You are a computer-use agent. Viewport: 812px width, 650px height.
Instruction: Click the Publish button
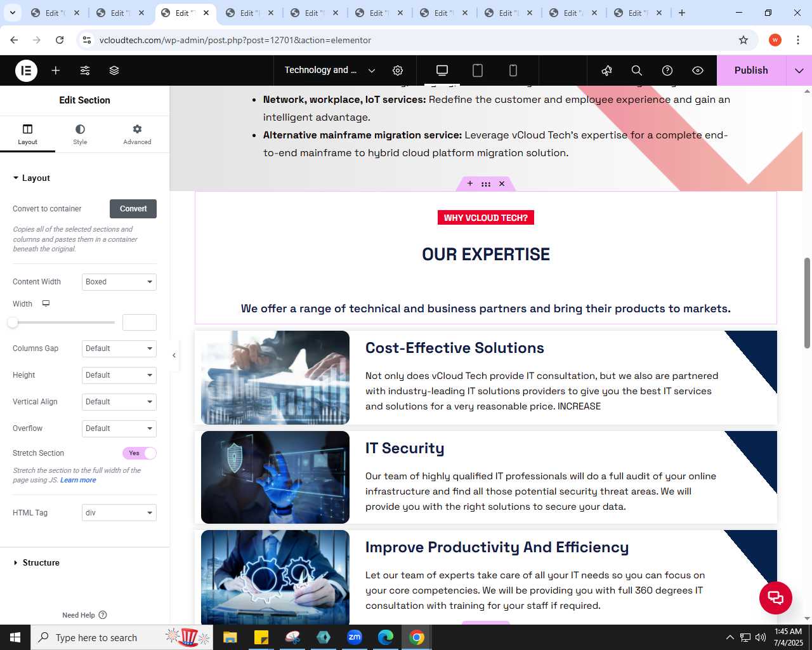751,70
